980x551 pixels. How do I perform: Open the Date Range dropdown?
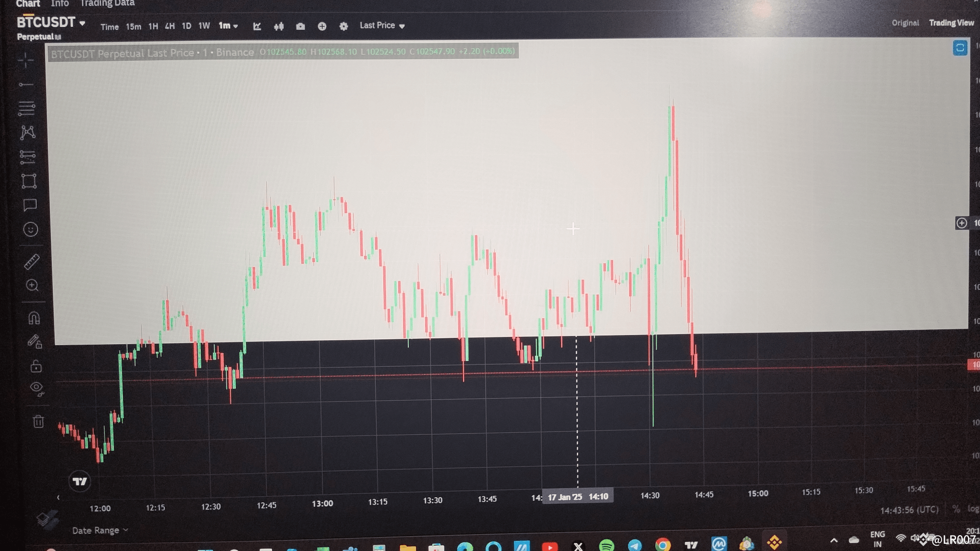click(x=100, y=530)
